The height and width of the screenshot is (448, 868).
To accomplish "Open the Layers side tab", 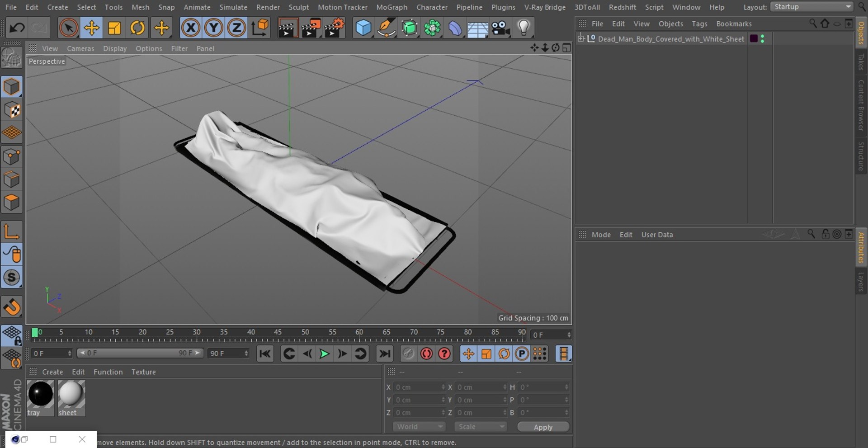I will 861,281.
